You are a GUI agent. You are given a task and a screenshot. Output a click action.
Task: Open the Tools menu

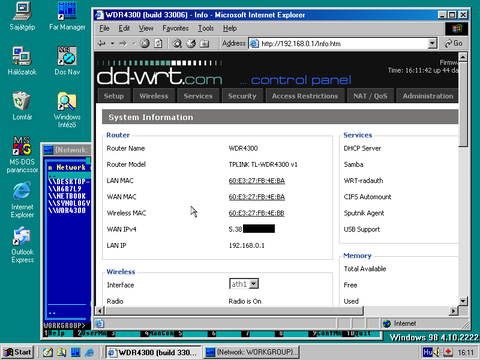click(x=206, y=28)
